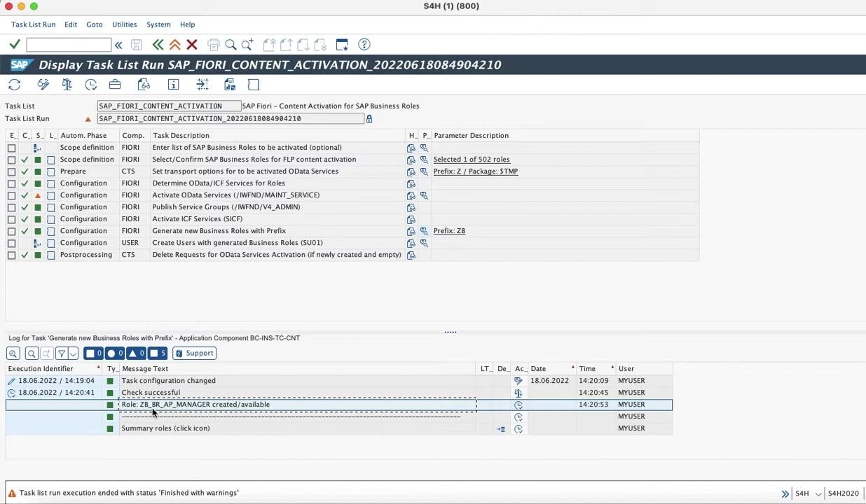Click 'Prefix: Z / Package: $TMP' link
The width and height of the screenshot is (866, 504).
[476, 171]
